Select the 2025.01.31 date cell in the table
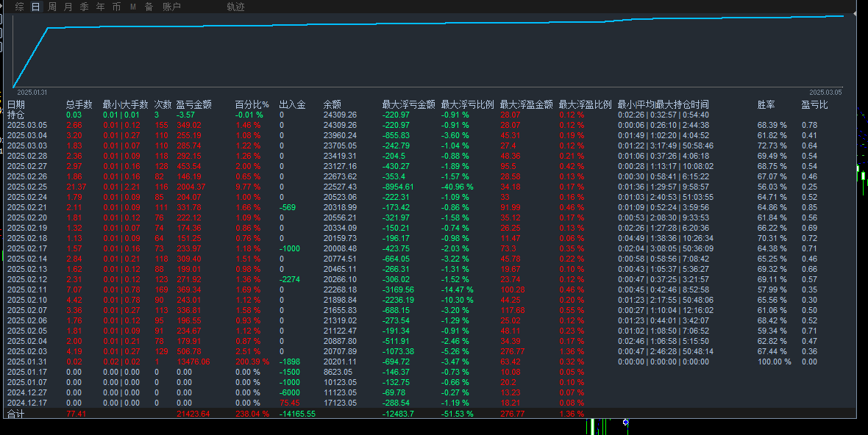Image resolution: width=868 pixels, height=435 pixels. [x=27, y=362]
